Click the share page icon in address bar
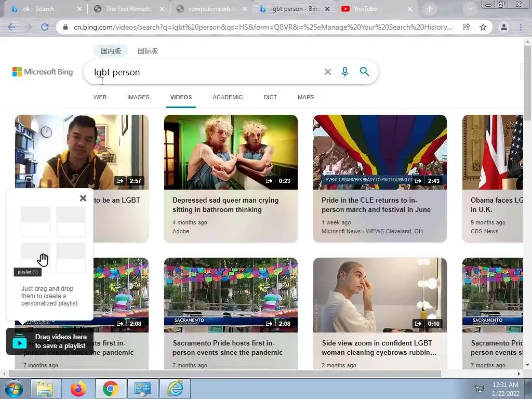The width and height of the screenshot is (532, 399). 466,27
